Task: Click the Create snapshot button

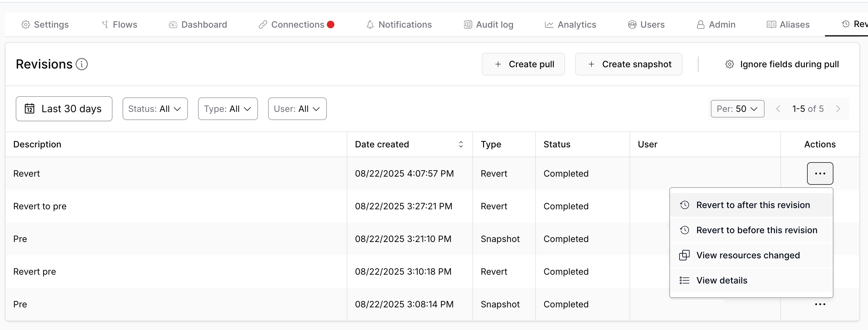Action: tap(629, 64)
